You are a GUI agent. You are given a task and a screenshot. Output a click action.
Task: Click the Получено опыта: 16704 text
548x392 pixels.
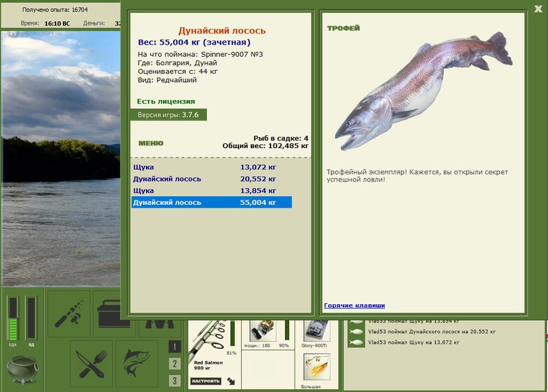click(55, 10)
